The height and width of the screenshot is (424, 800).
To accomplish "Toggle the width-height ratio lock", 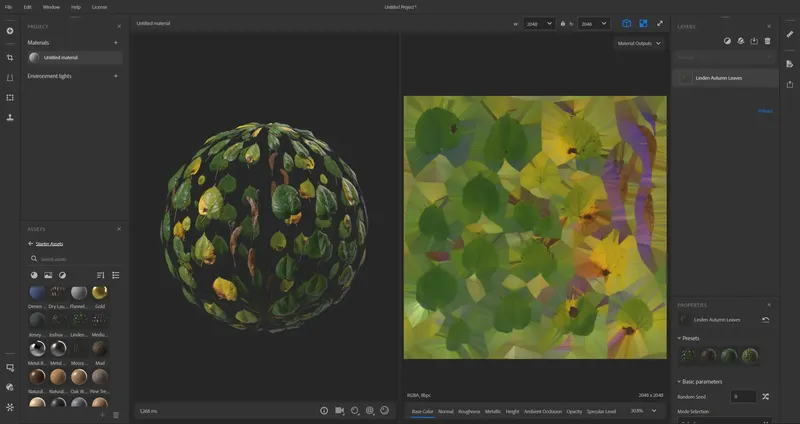I will 564,23.
